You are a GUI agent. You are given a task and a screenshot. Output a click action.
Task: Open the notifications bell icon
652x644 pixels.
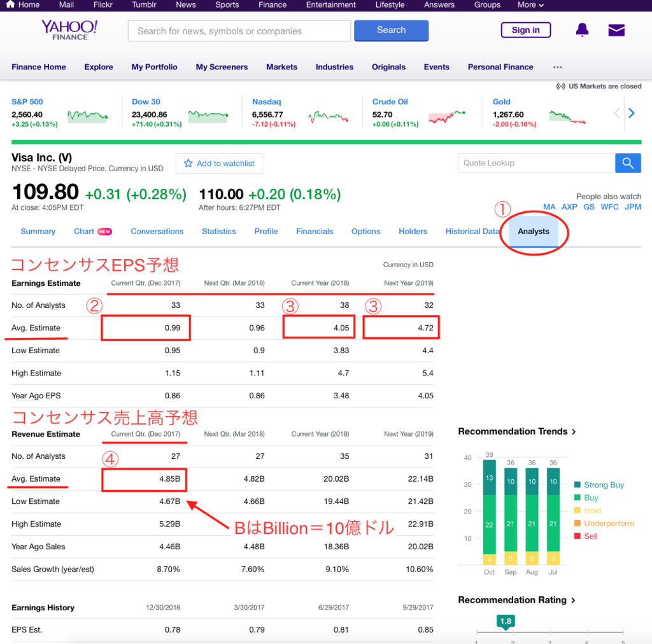[x=582, y=30]
